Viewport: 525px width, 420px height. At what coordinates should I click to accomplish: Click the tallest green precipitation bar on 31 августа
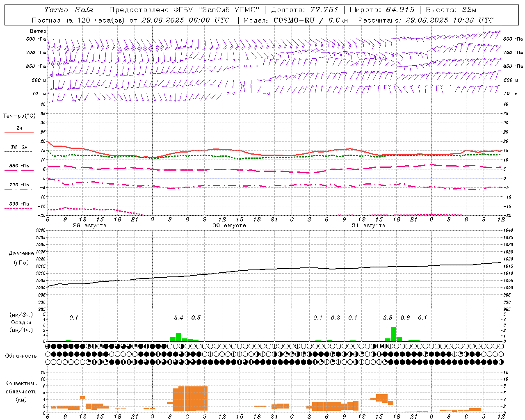[x=393, y=334]
